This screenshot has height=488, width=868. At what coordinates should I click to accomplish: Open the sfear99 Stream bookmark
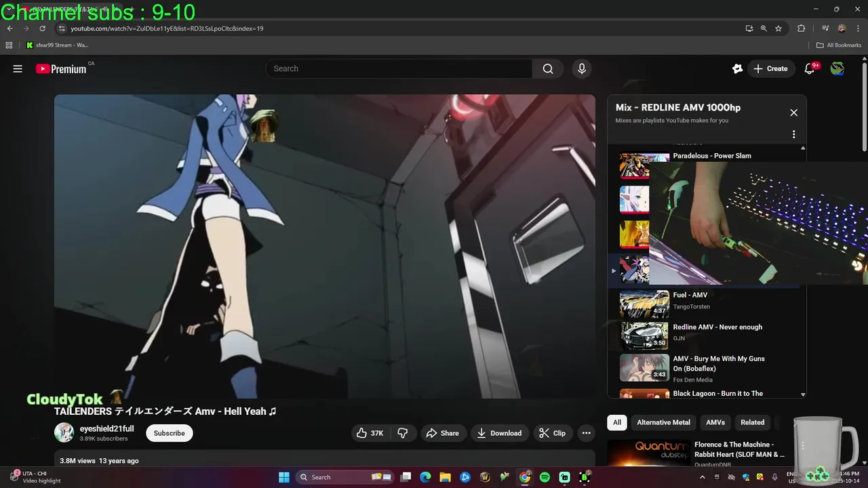click(x=58, y=45)
